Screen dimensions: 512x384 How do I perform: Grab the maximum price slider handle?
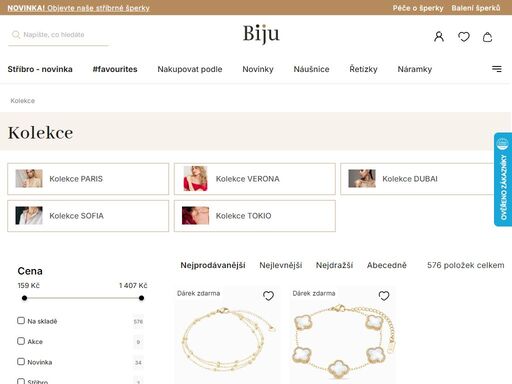point(141,298)
